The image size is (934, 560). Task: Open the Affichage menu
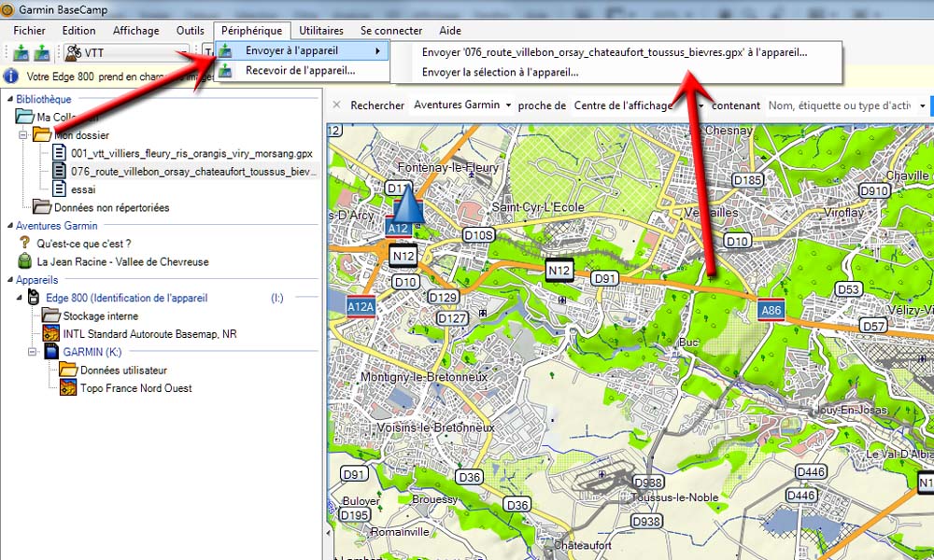[x=135, y=31]
